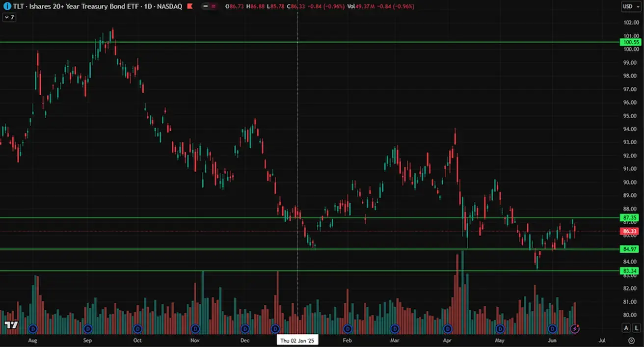Open the early December dividend marker

(x=245, y=328)
